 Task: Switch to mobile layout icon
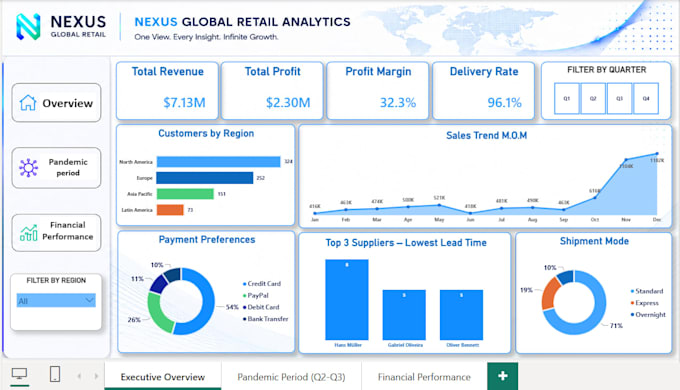pyautogui.click(x=55, y=374)
